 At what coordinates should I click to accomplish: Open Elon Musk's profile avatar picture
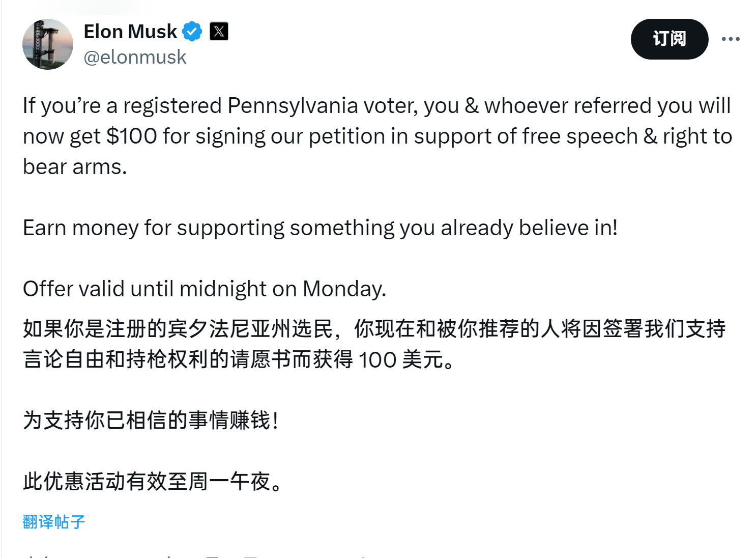tap(48, 44)
